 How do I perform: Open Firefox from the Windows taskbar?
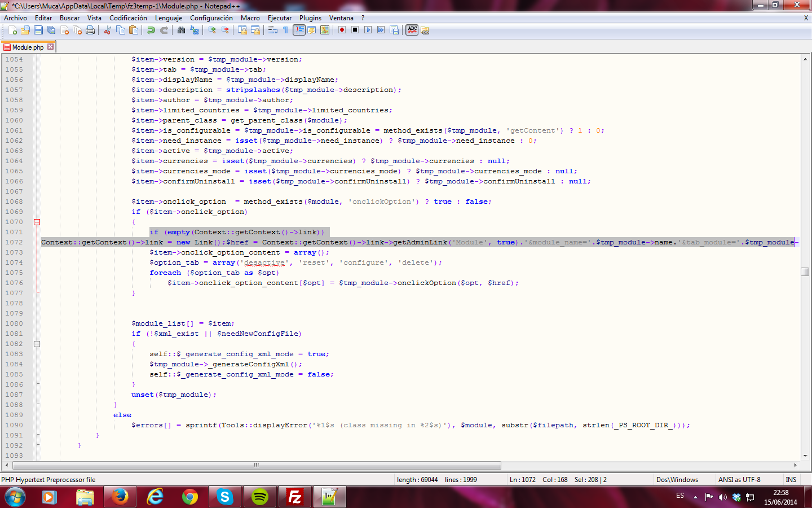pos(120,497)
